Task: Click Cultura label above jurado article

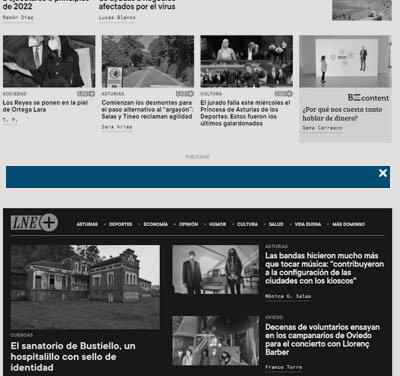Action: click(211, 94)
